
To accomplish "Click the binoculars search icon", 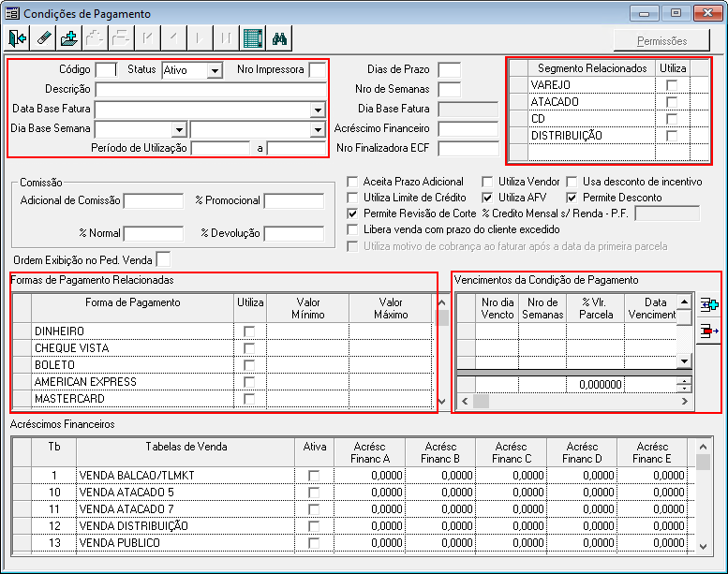I will point(279,38).
